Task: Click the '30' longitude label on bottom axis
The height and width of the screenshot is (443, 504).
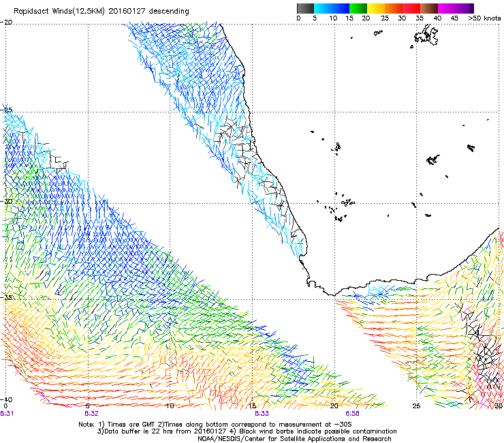Action: coord(499,406)
